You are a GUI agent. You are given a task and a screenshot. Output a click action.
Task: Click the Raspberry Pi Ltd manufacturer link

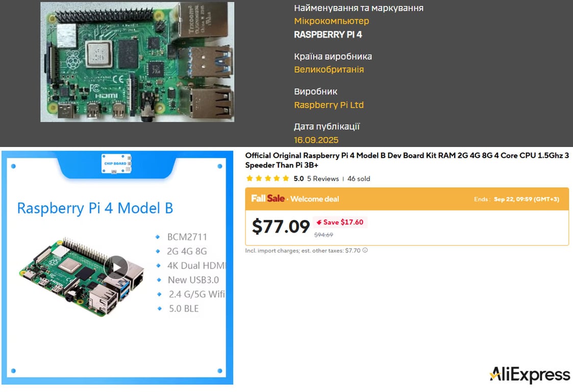point(329,105)
